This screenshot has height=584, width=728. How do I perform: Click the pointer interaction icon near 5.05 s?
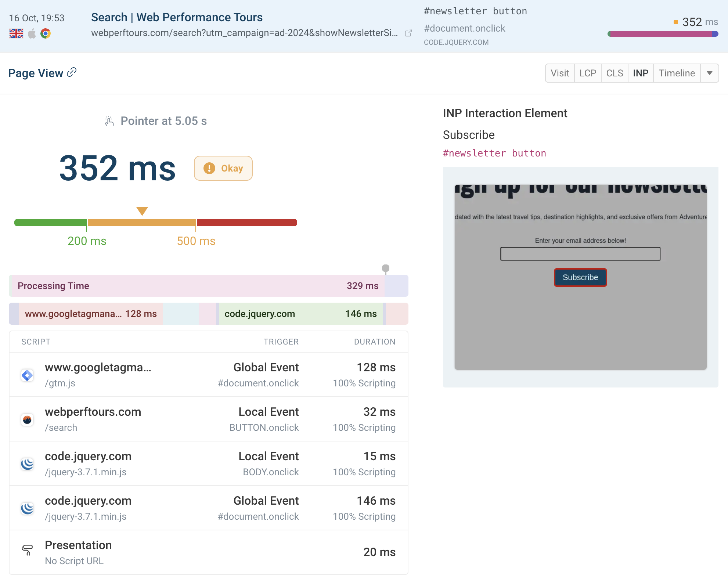109,121
